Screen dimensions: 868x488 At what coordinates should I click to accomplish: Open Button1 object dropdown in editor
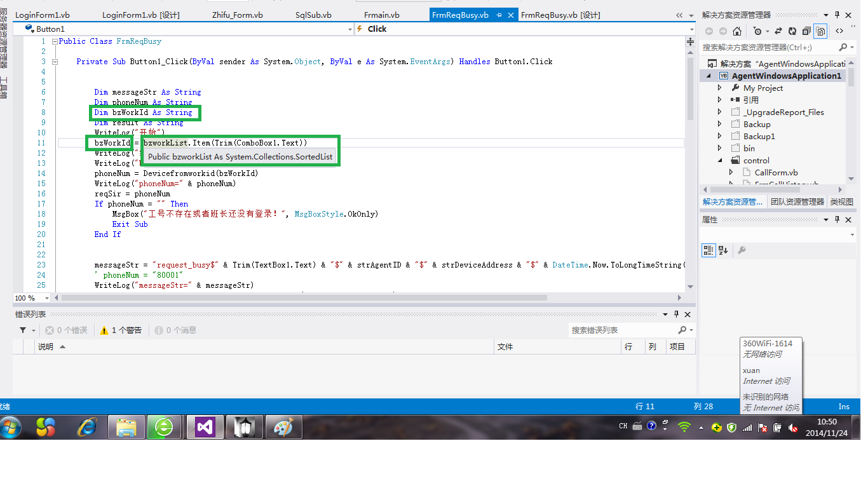click(350, 29)
